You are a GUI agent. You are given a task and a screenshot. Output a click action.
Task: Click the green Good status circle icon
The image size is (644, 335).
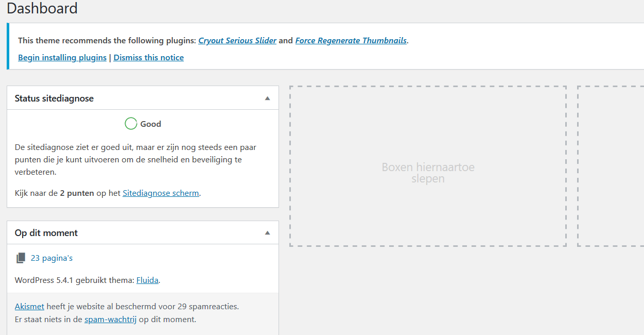[131, 124]
